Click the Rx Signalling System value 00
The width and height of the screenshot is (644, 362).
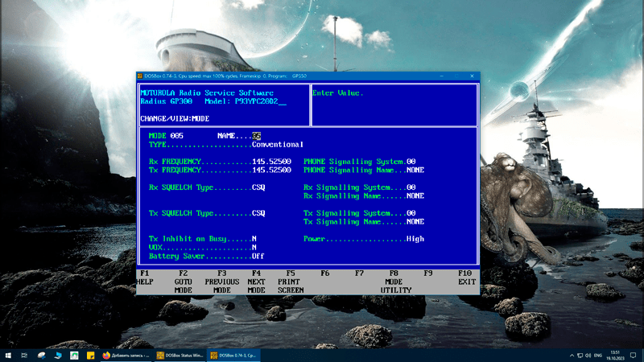click(411, 187)
